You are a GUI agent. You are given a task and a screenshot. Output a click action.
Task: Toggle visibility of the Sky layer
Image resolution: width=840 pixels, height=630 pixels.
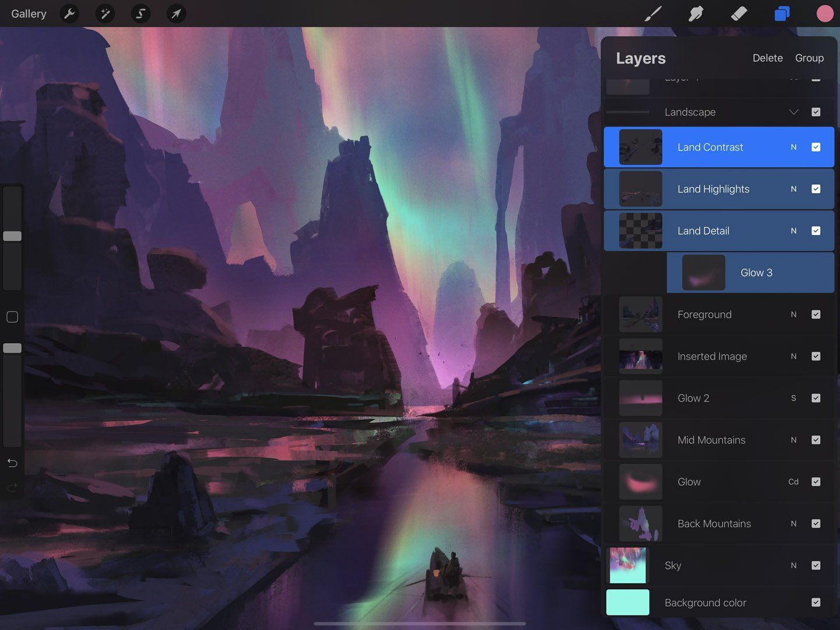pyautogui.click(x=816, y=565)
